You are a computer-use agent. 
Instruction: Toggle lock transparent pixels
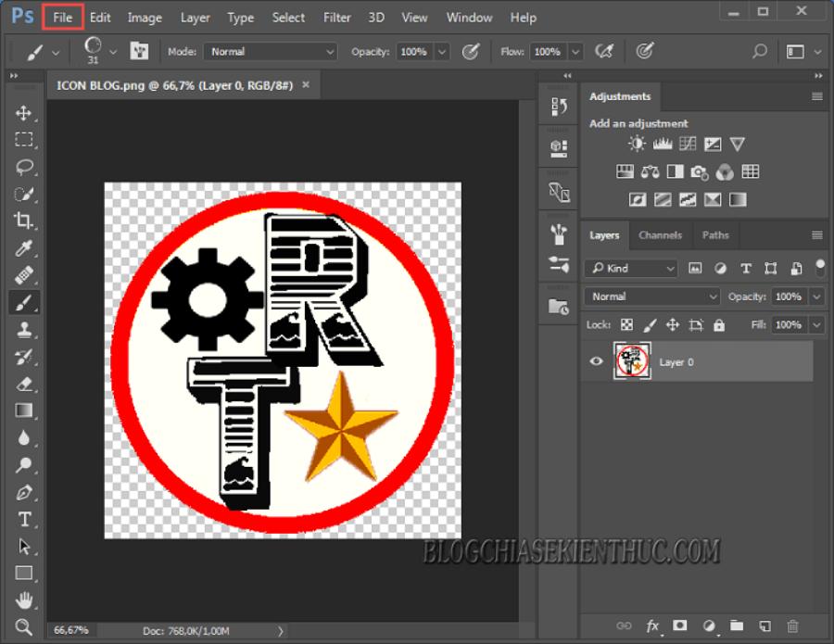pos(626,324)
